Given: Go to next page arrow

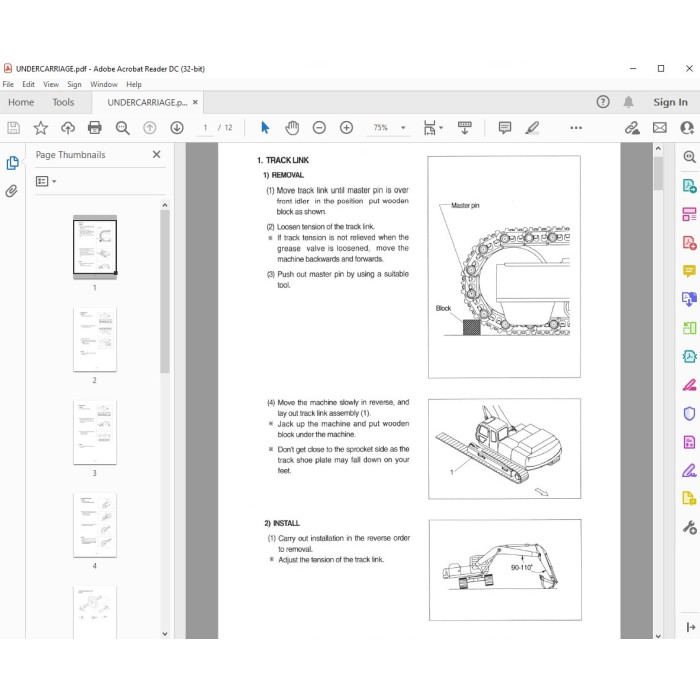Looking at the screenshot, I should pyautogui.click(x=177, y=128).
